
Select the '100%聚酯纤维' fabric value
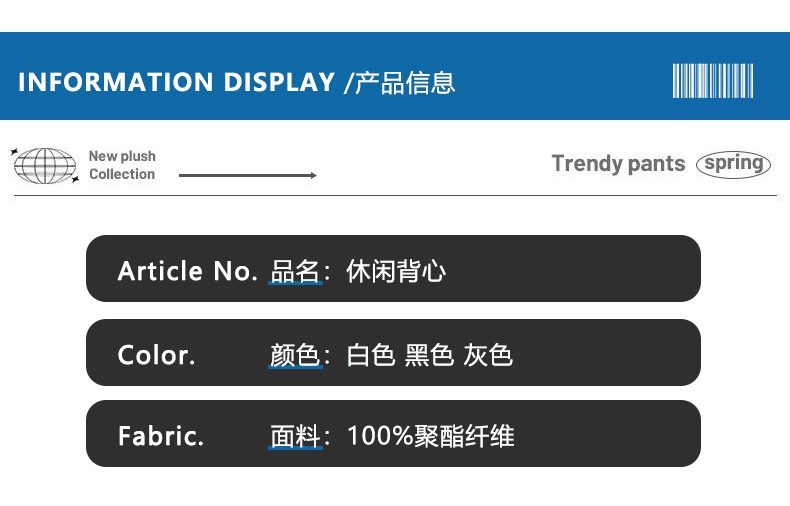tap(431, 436)
